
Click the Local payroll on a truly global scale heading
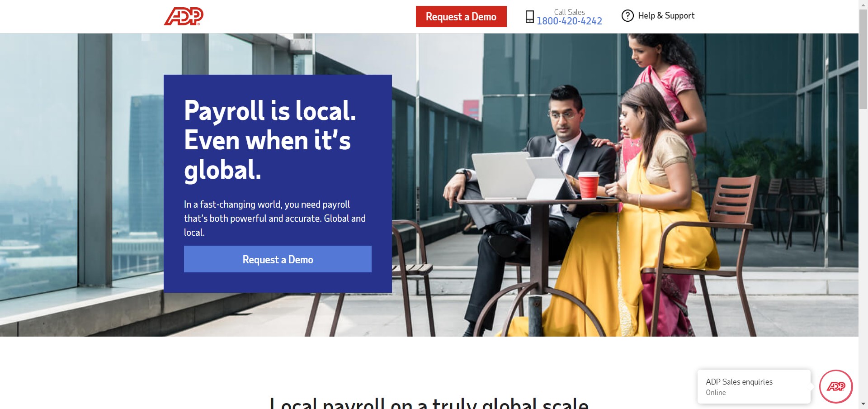(429, 403)
